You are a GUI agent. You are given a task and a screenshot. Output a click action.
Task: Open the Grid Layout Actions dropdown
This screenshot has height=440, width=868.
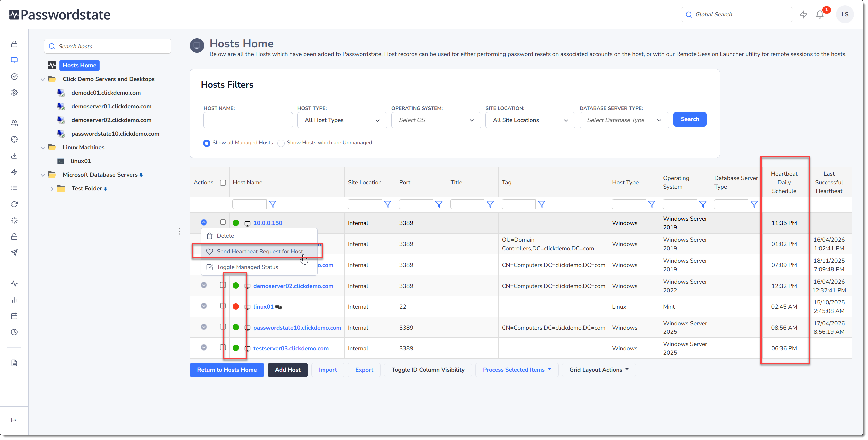pos(599,370)
